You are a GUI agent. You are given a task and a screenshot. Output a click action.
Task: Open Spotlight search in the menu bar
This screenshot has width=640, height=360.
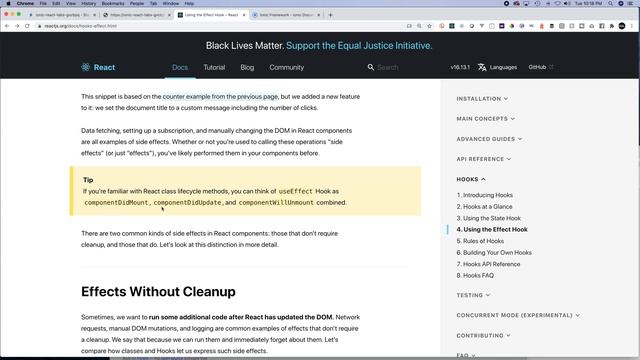tap(611, 3)
